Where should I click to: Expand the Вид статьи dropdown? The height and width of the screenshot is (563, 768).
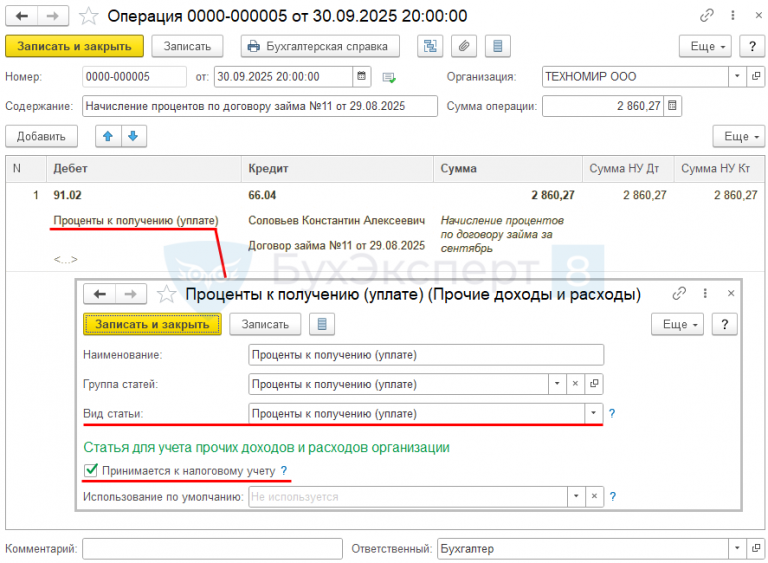pyautogui.click(x=593, y=413)
